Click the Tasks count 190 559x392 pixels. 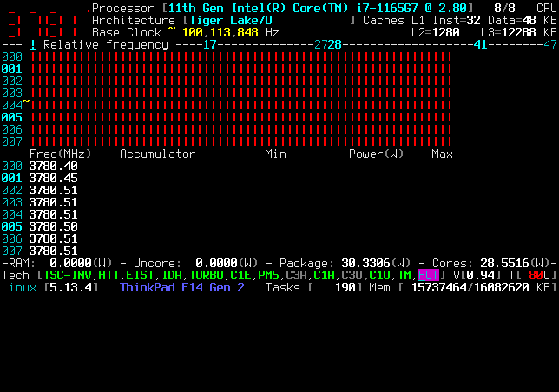click(x=345, y=288)
